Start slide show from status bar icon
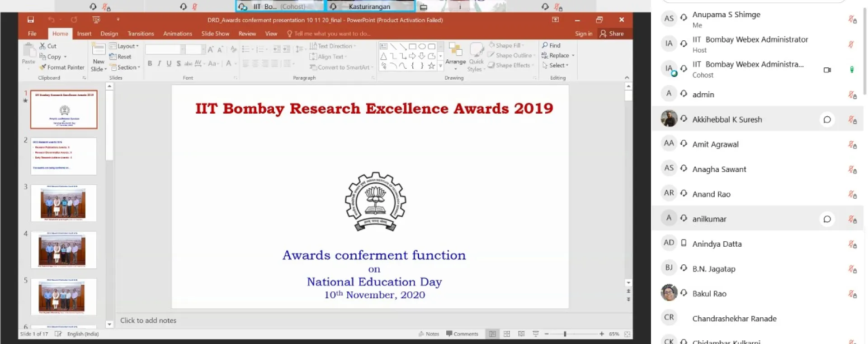The width and height of the screenshot is (868, 344). point(536,334)
